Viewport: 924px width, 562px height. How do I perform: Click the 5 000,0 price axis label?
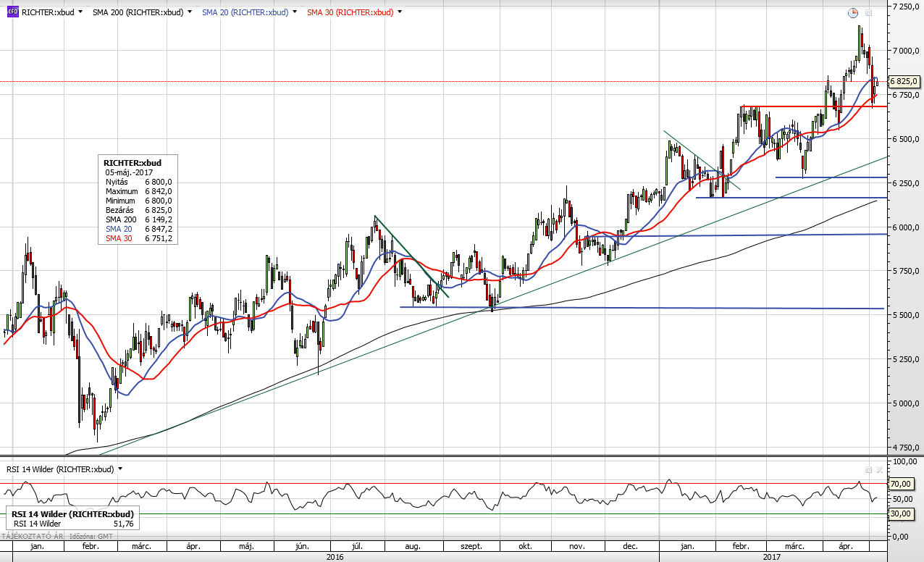click(905, 403)
